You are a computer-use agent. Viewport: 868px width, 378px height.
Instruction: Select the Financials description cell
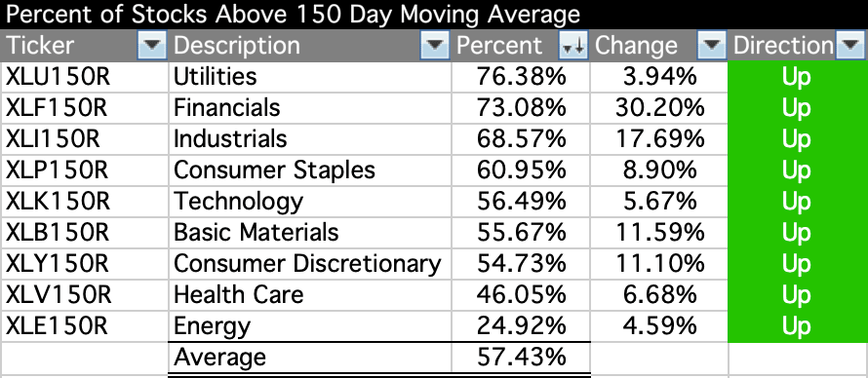310,108
